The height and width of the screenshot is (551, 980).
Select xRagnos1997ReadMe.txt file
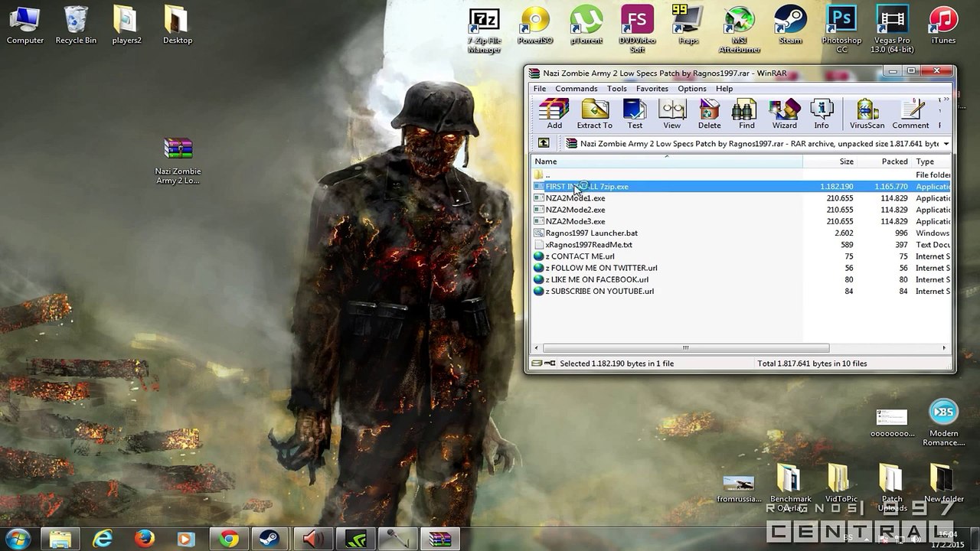[x=741, y=245]
